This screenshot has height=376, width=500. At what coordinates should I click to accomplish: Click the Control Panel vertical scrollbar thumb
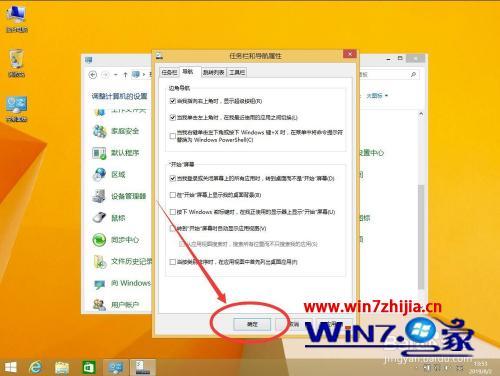421,237
